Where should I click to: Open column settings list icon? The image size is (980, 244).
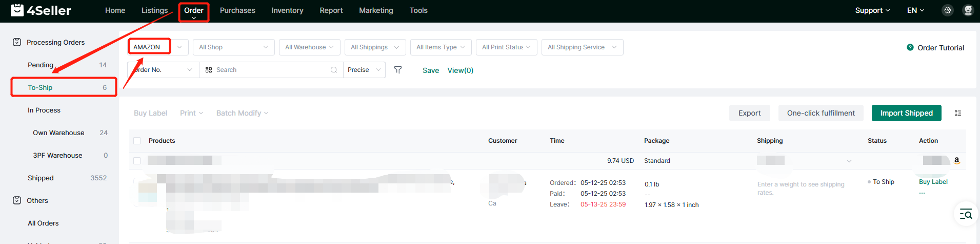coord(958,113)
